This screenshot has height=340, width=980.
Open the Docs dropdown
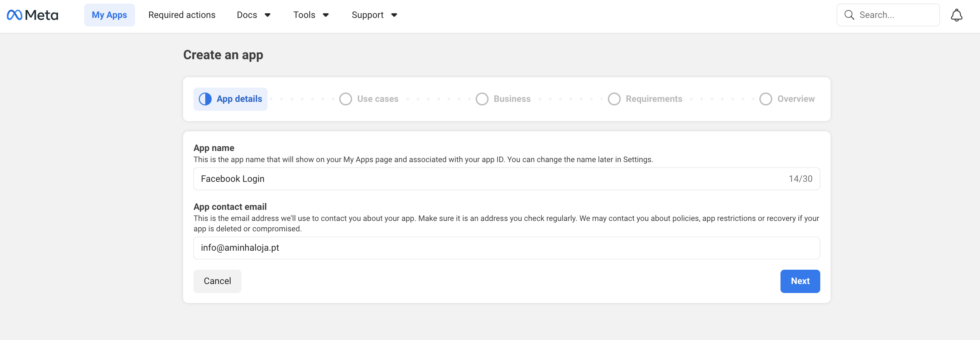(254, 14)
